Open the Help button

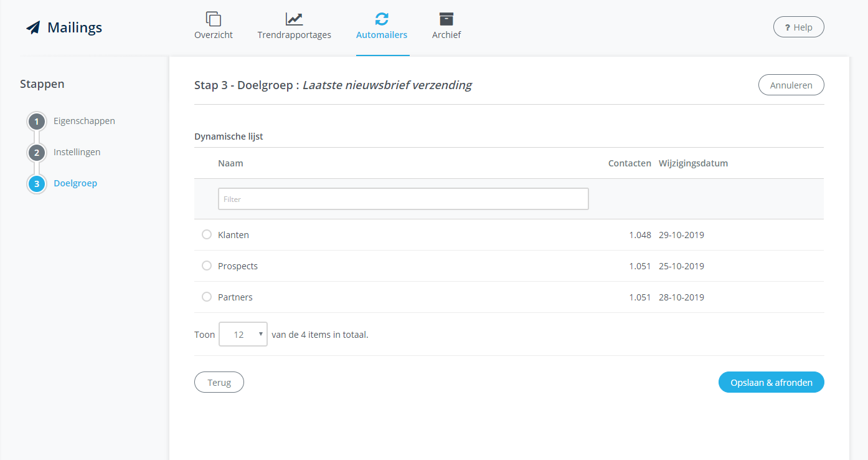799,27
